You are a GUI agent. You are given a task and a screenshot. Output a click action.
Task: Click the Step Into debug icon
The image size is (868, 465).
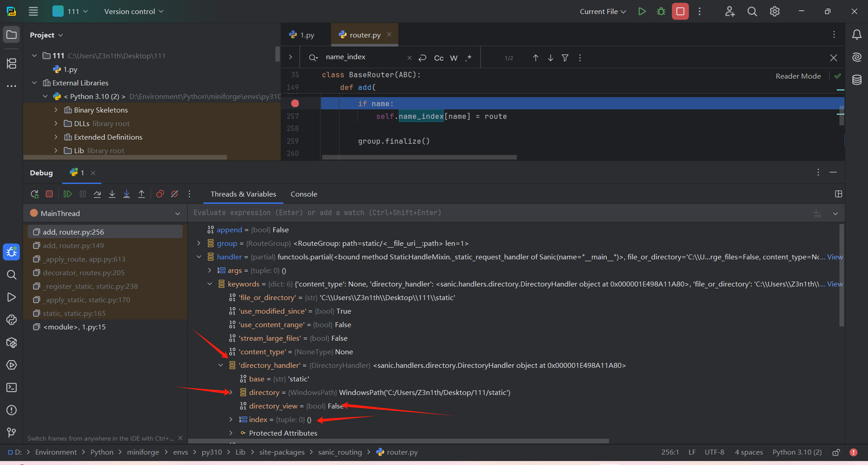point(112,194)
